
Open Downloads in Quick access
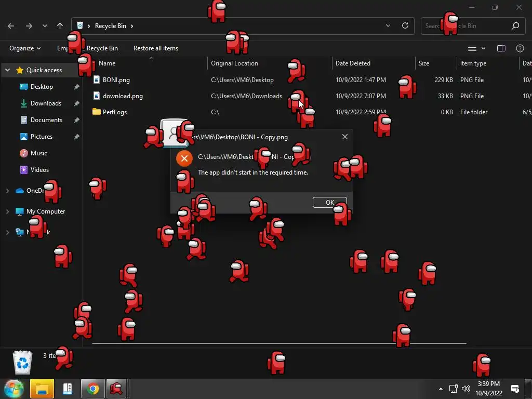[x=46, y=103]
